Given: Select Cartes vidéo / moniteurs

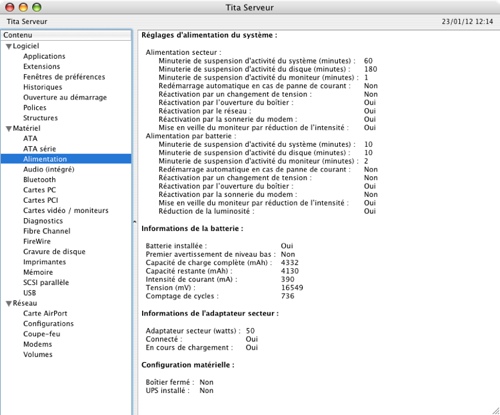Looking at the screenshot, I should pyautogui.click(x=66, y=210).
